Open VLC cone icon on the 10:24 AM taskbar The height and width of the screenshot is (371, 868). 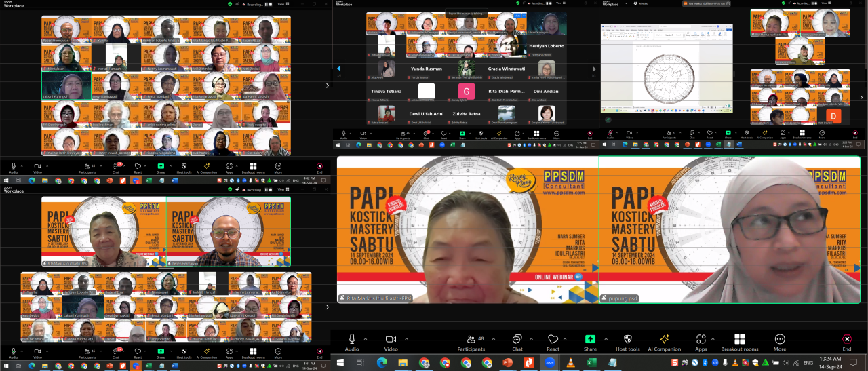pos(570,363)
